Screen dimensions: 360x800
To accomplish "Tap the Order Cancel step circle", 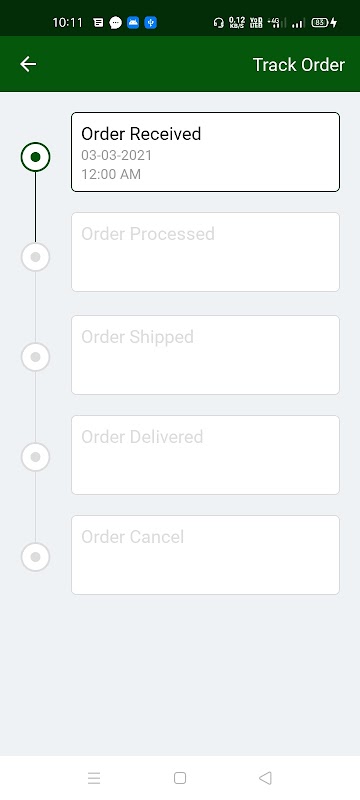I will 35,557.
